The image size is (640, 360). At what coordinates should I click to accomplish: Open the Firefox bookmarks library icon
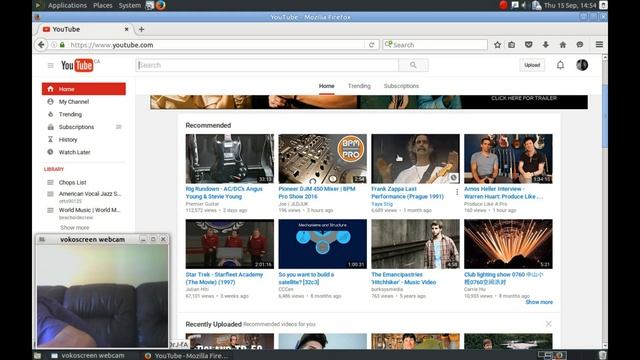[x=511, y=45]
